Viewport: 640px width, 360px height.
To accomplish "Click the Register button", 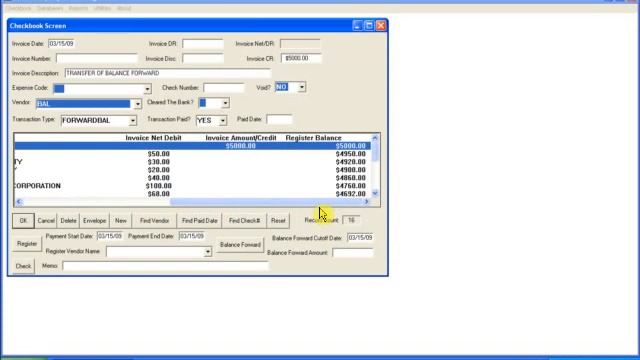I will (27, 244).
